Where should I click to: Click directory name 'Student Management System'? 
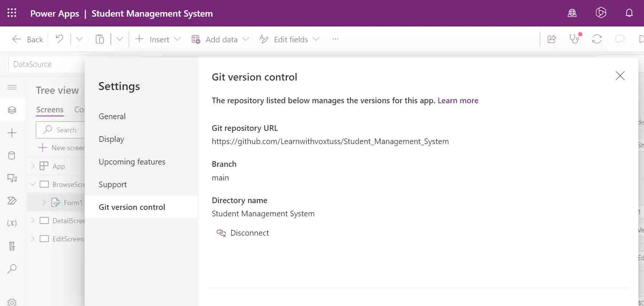(263, 214)
